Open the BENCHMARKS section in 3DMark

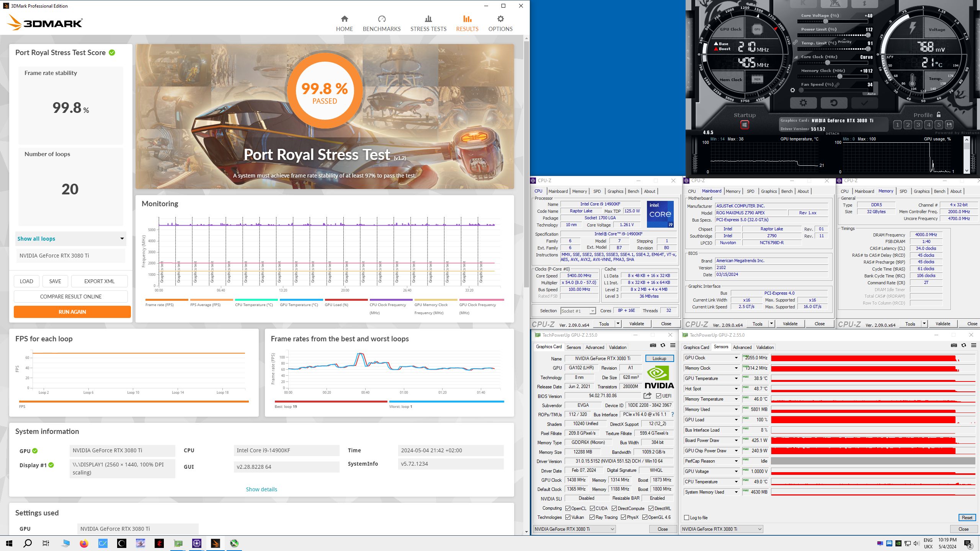[381, 24]
